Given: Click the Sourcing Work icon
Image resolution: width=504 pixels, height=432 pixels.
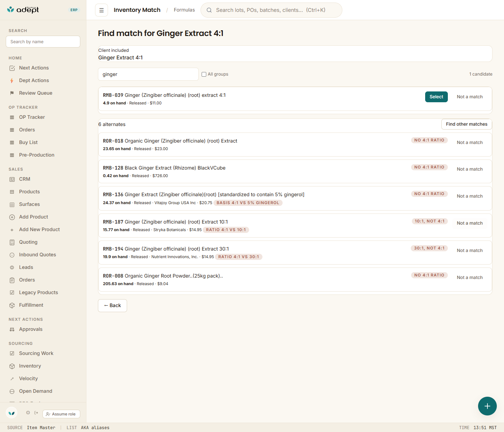Looking at the screenshot, I should click(12, 354).
